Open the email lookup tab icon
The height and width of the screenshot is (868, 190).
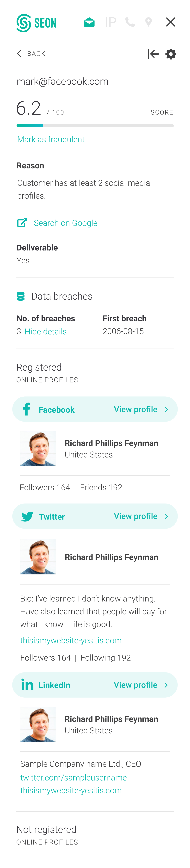pos(89,22)
